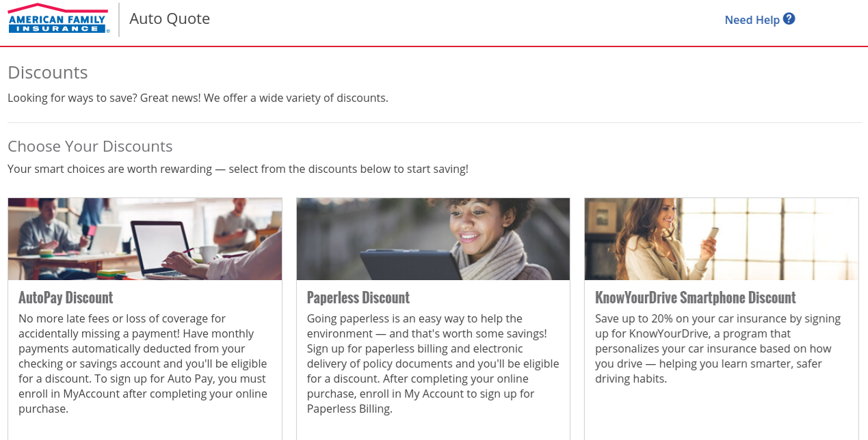This screenshot has height=440, width=868.
Task: Click the AutoPay Discount description text
Action: (x=142, y=363)
